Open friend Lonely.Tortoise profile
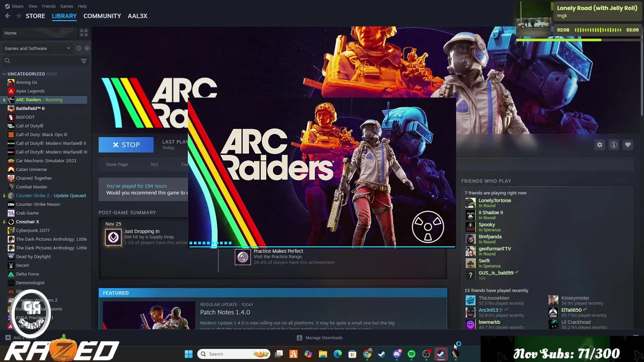The width and height of the screenshot is (644, 362). 495,201
